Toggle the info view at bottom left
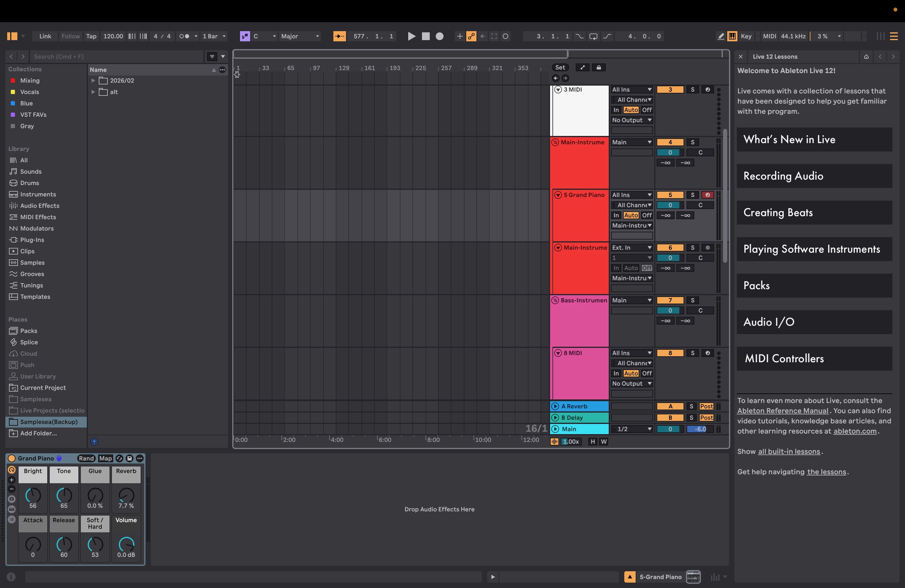Viewport: 905px width, 588px height. (11, 577)
